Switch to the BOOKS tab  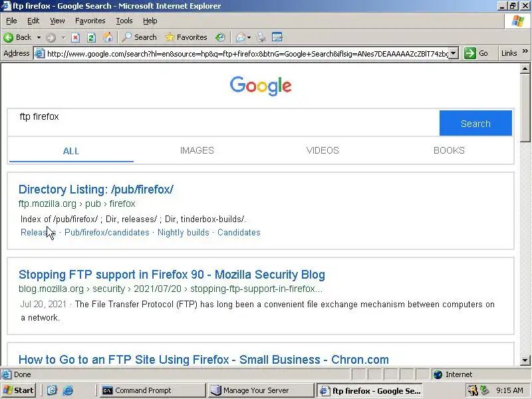pyautogui.click(x=449, y=151)
